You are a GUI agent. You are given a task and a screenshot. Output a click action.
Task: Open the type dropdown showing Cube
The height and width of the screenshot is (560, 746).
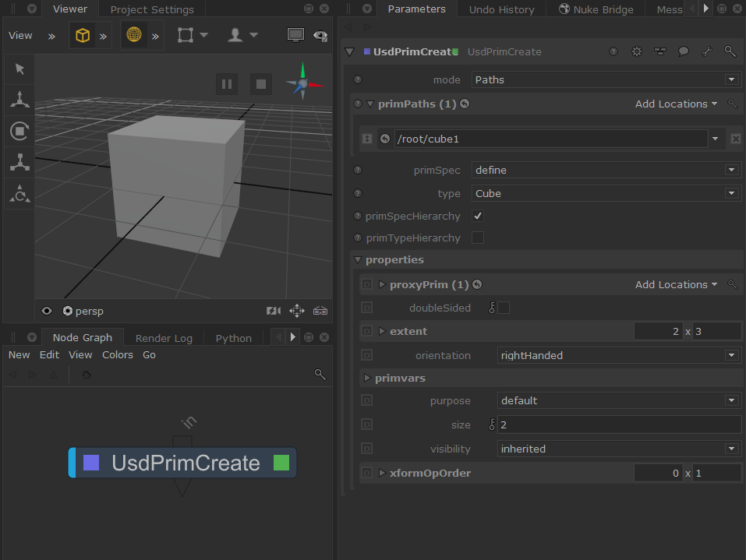[606, 193]
